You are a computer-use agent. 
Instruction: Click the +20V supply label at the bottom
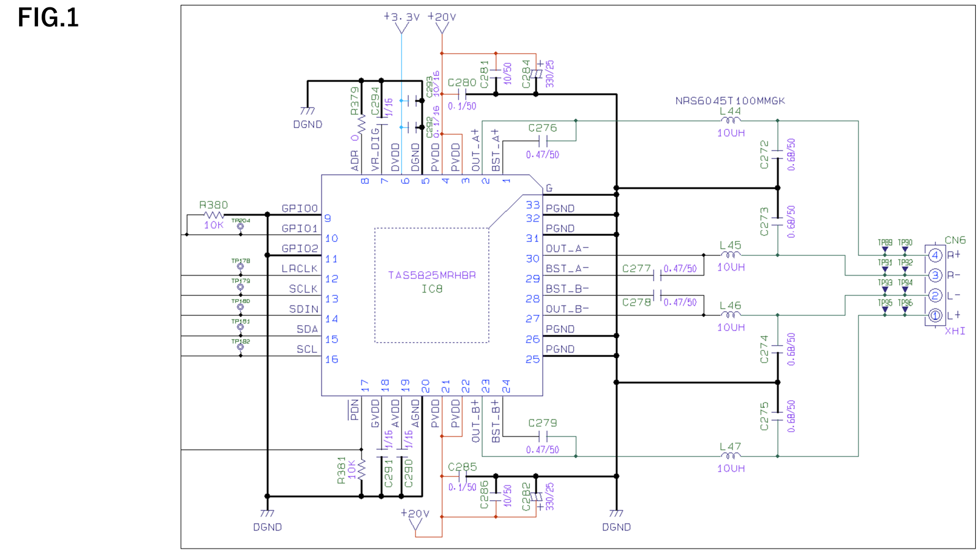[415, 514]
